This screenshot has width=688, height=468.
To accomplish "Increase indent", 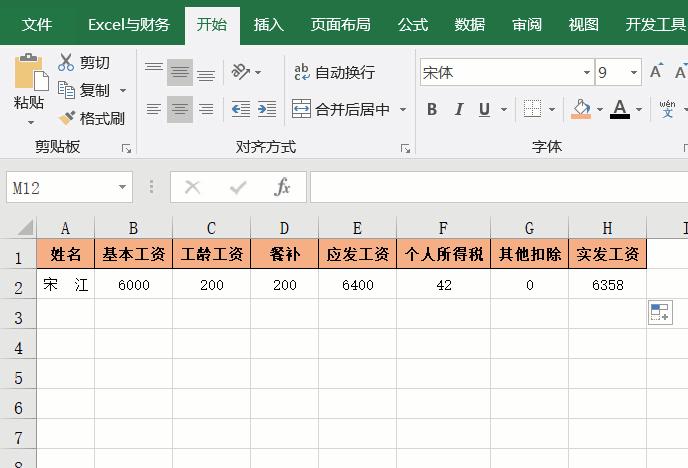I will pyautogui.click(x=267, y=109).
